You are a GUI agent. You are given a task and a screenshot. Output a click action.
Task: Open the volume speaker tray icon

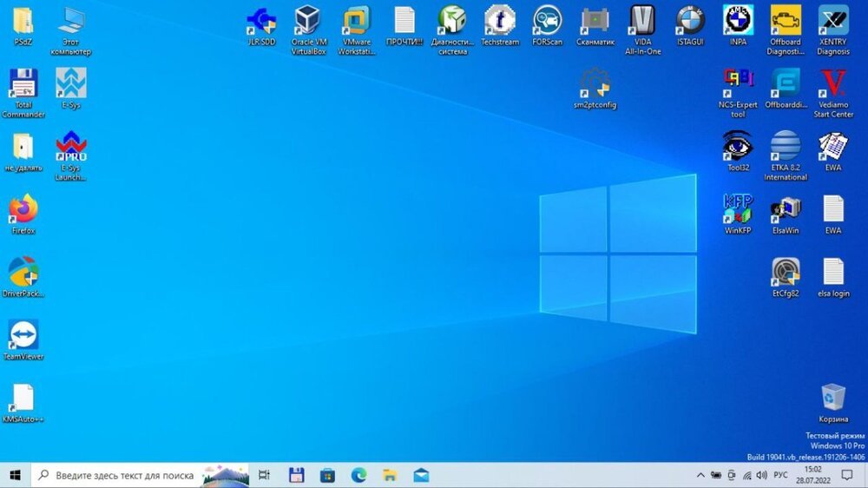tap(761, 475)
